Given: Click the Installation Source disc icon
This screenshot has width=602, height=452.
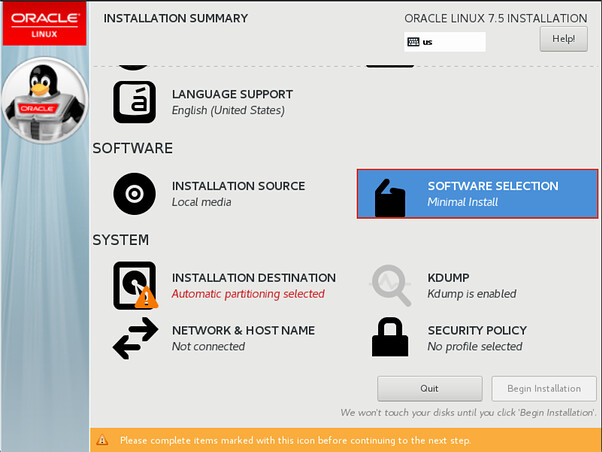Looking at the screenshot, I should tap(134, 194).
